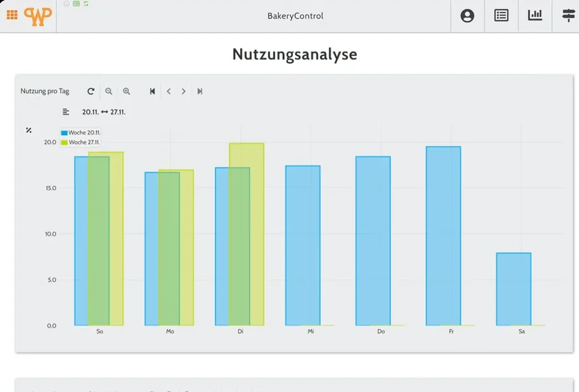Click the green Tuesday bar
Image resolution: width=579 pixels, height=392 pixels.
(x=246, y=234)
